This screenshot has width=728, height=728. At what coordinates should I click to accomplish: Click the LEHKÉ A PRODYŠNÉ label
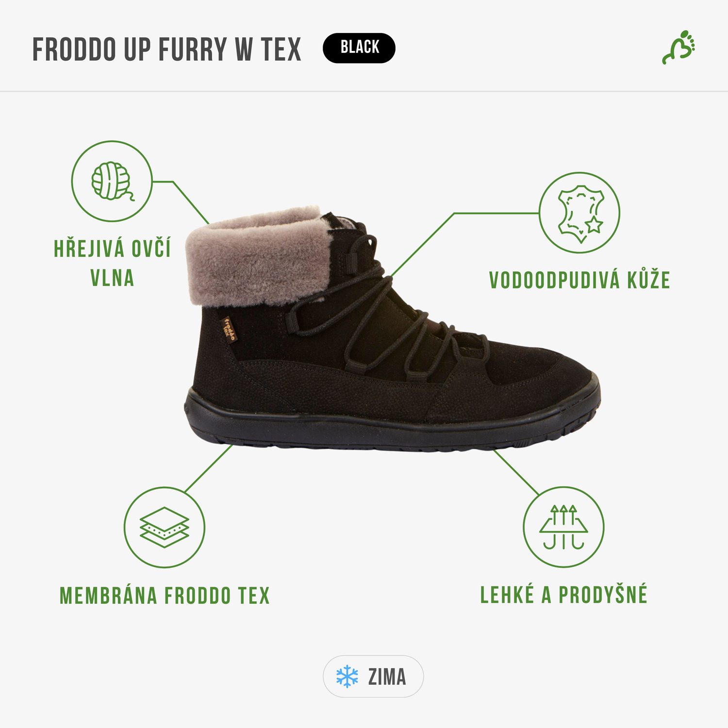tap(564, 595)
